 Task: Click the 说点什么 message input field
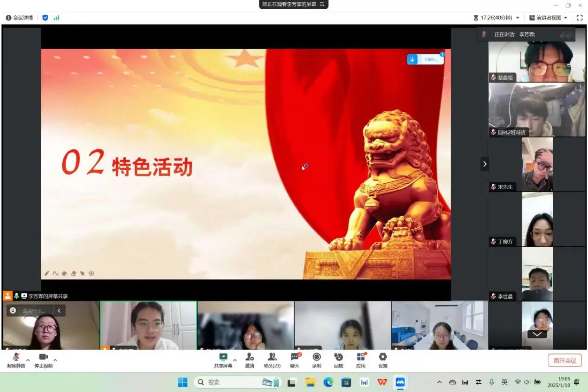(x=35, y=311)
